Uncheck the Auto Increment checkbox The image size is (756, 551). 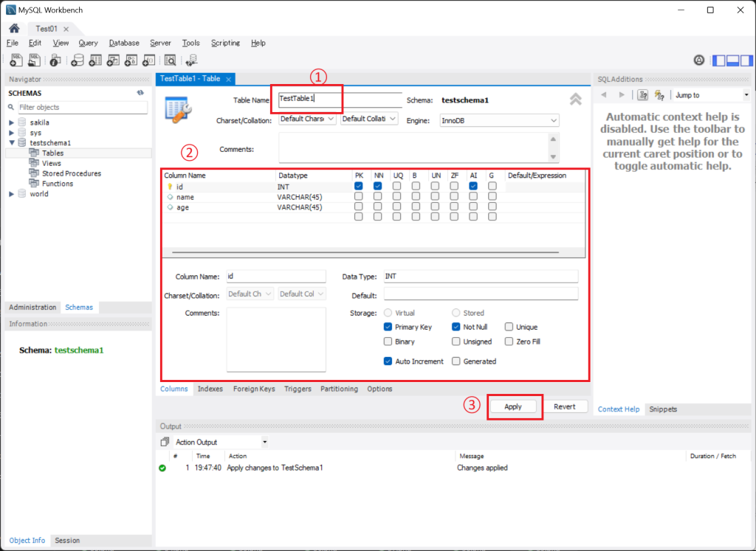coord(388,361)
